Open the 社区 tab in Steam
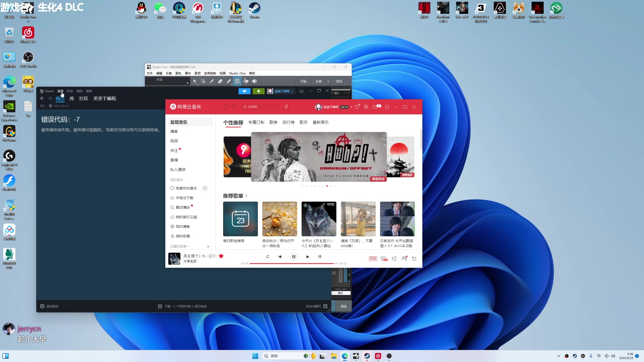This screenshot has height=362, width=644. (x=84, y=99)
